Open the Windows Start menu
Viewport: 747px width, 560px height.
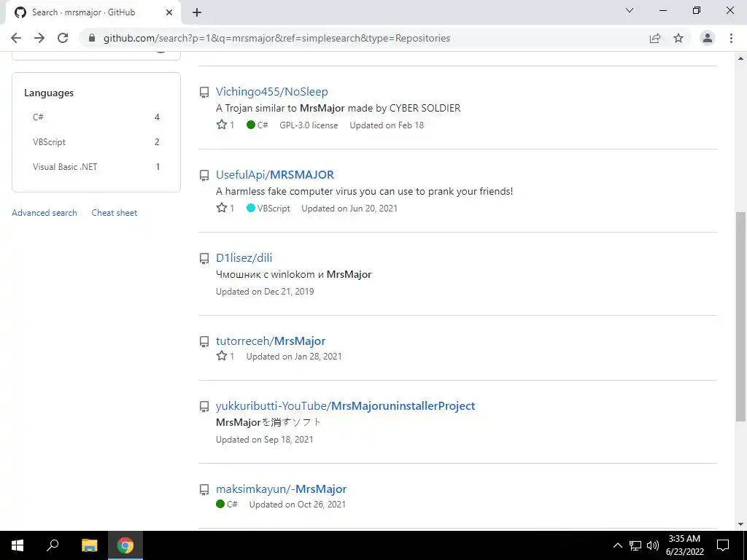(18, 545)
